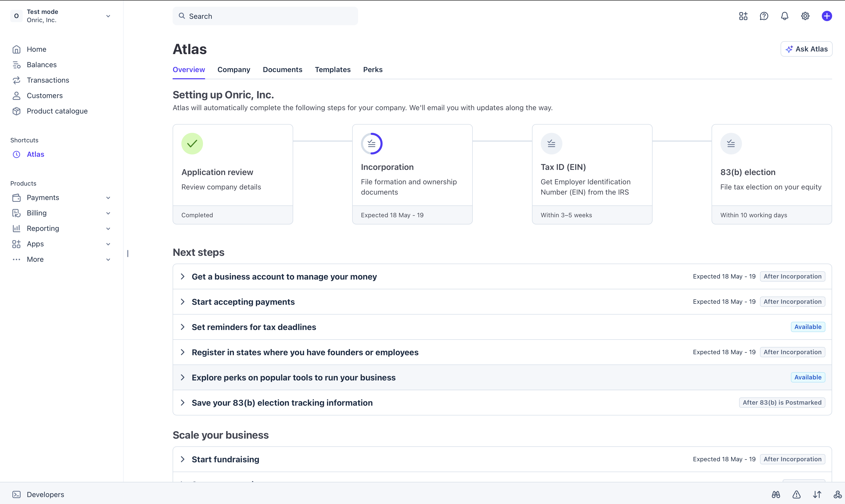Expand Explore perks on popular tools row
The image size is (845, 504).
coord(502,377)
